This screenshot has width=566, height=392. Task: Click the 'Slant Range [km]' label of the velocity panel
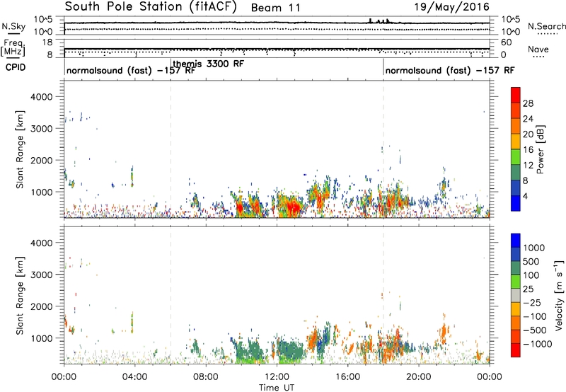[20, 296]
